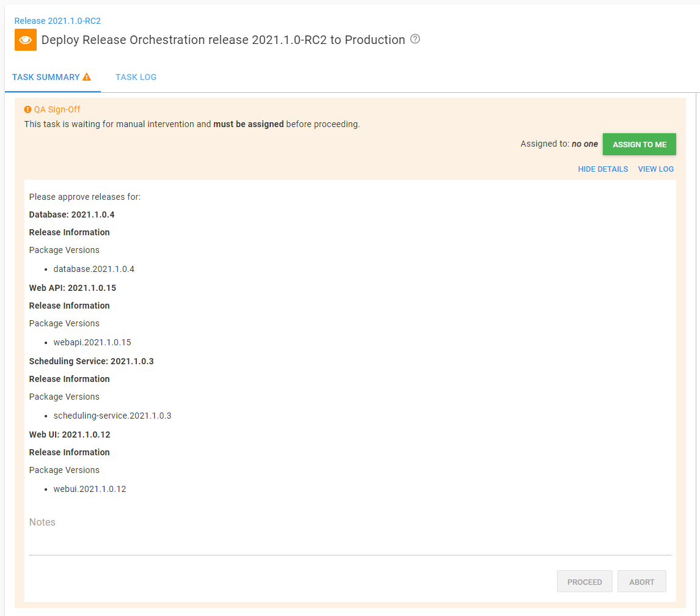Switch to the Task Log tab
This screenshot has width=700, height=616.
click(136, 77)
